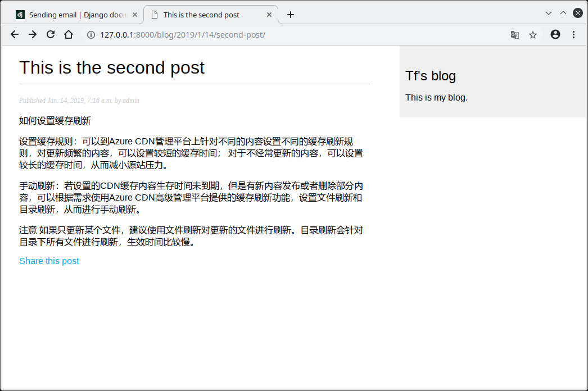Open the Chrome three-dot menu
Image resolution: width=588 pixels, height=391 pixels.
click(573, 34)
